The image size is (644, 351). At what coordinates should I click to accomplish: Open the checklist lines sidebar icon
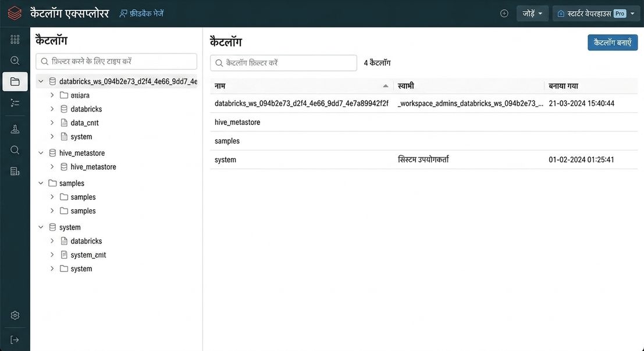coord(15,103)
